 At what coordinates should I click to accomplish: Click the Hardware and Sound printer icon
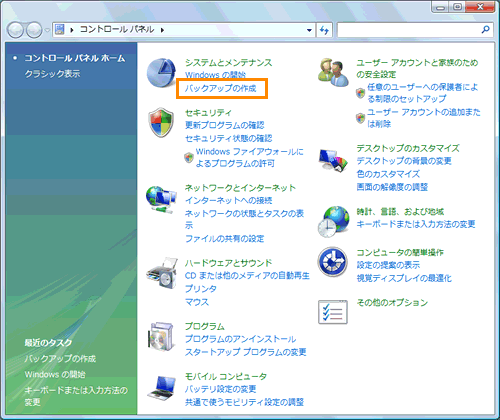coord(162,273)
